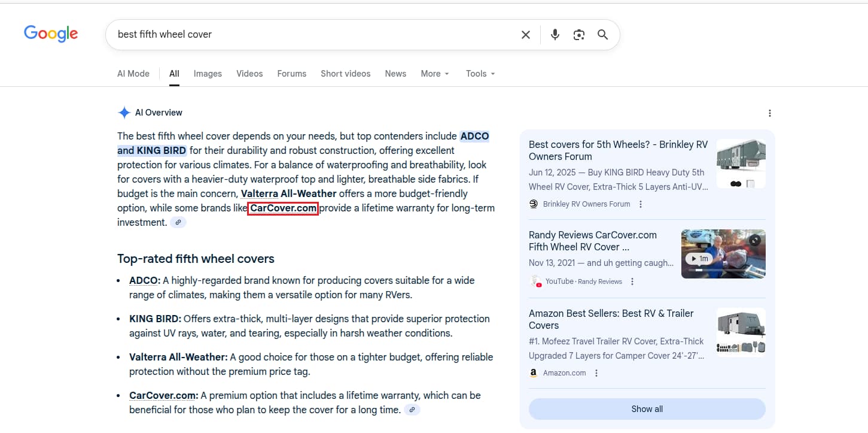Open the More results dropdown
Screen dimensions: 868x433
click(x=434, y=73)
